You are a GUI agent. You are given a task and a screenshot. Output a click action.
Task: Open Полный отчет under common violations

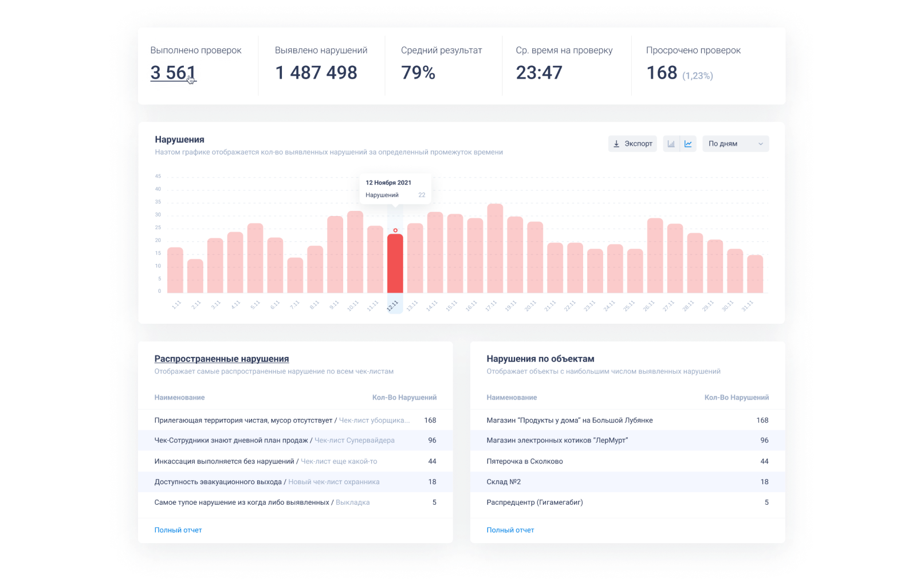click(178, 530)
